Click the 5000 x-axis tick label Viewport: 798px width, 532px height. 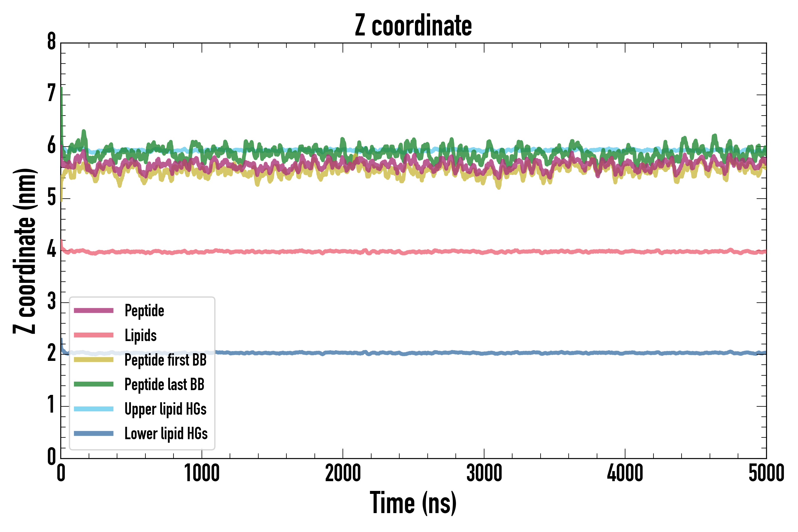pyautogui.click(x=766, y=473)
